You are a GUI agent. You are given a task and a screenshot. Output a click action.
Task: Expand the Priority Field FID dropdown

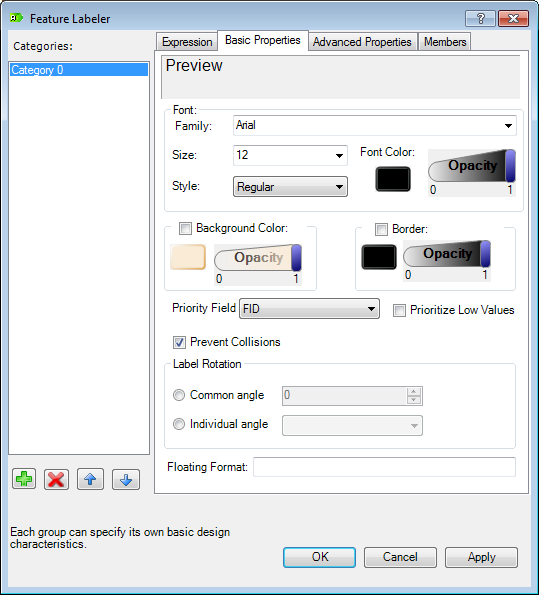pyautogui.click(x=309, y=309)
